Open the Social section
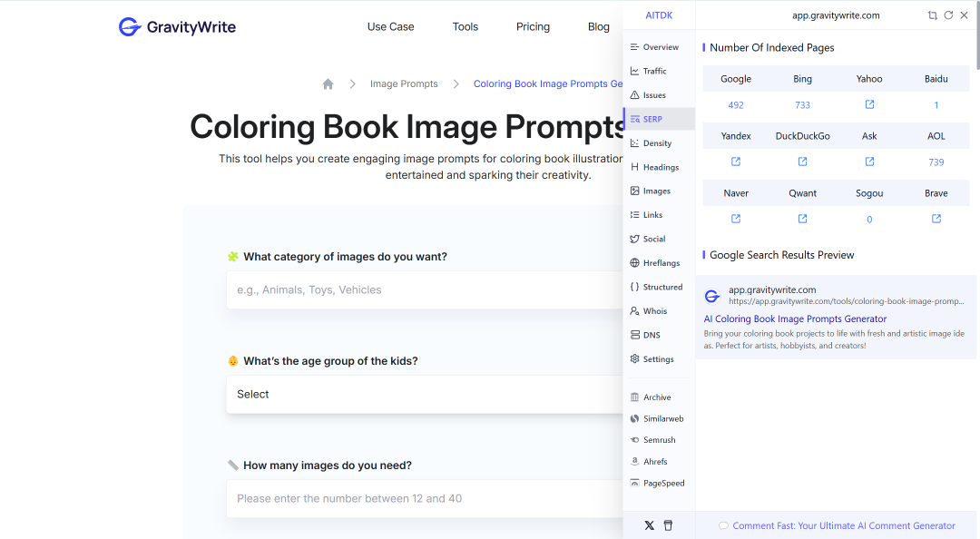 click(x=660, y=239)
